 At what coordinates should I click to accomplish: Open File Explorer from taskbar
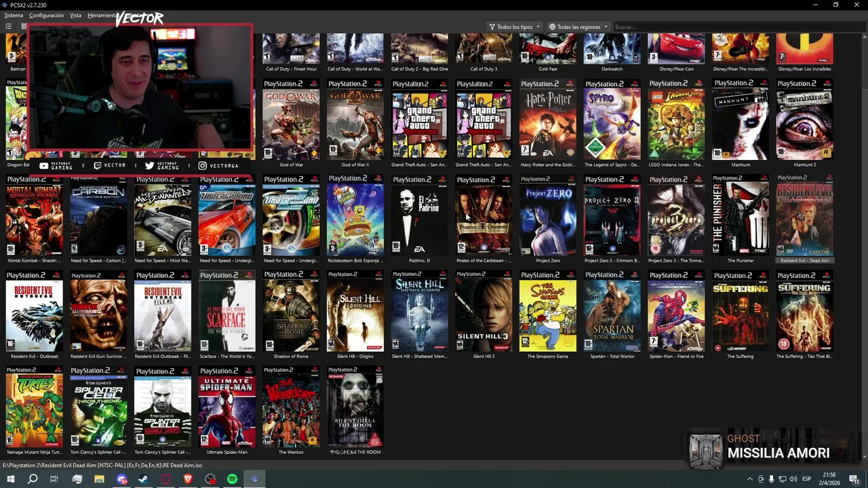99,479
